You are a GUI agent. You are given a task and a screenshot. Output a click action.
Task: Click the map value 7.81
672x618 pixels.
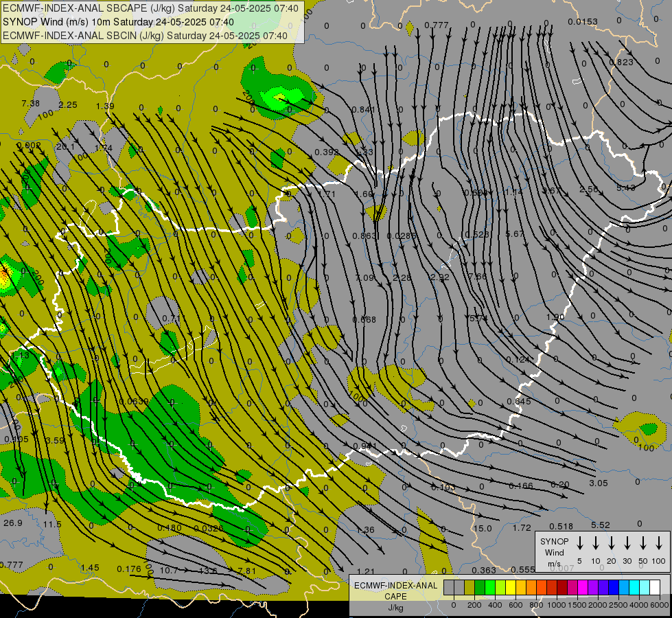tap(246, 571)
